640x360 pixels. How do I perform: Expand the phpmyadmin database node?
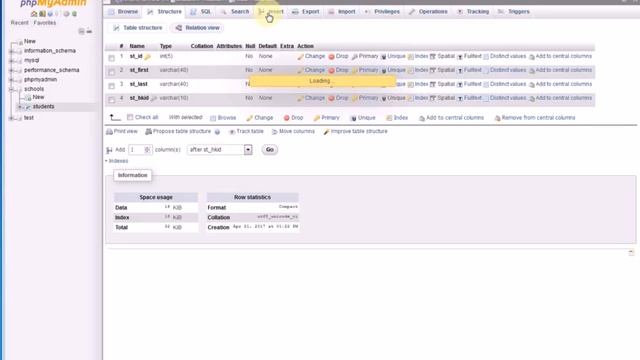pyautogui.click(x=11, y=80)
